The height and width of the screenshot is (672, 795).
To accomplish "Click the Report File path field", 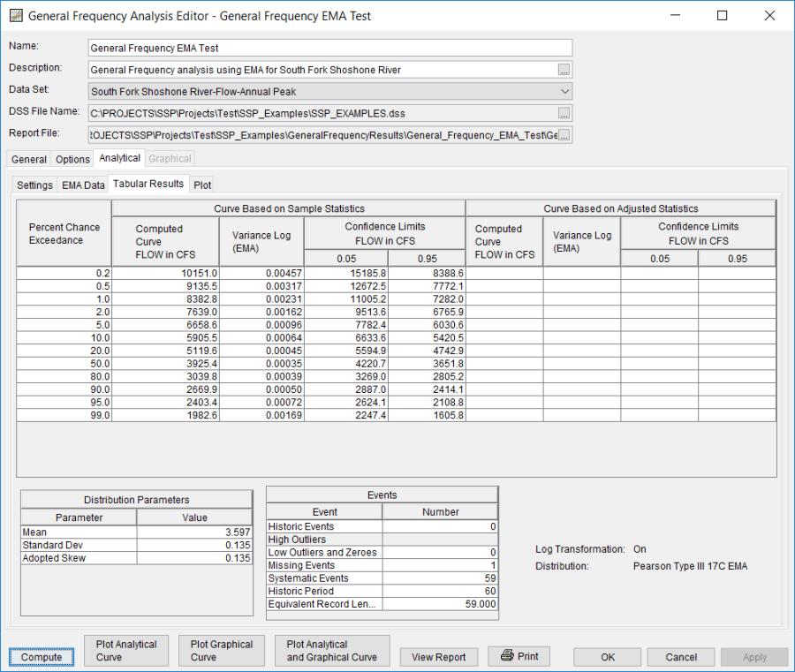I will [x=323, y=135].
